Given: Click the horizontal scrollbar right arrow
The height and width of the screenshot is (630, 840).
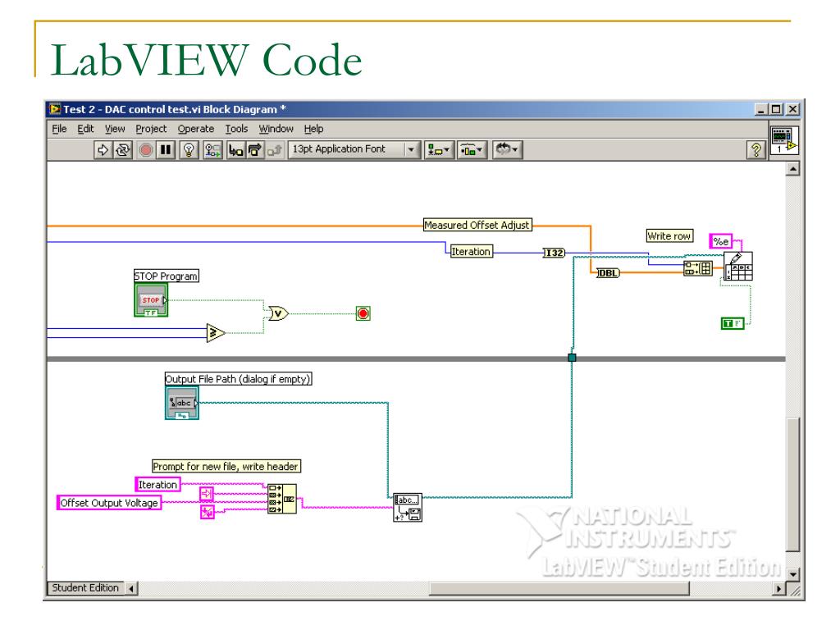Looking at the screenshot, I should point(779,589).
